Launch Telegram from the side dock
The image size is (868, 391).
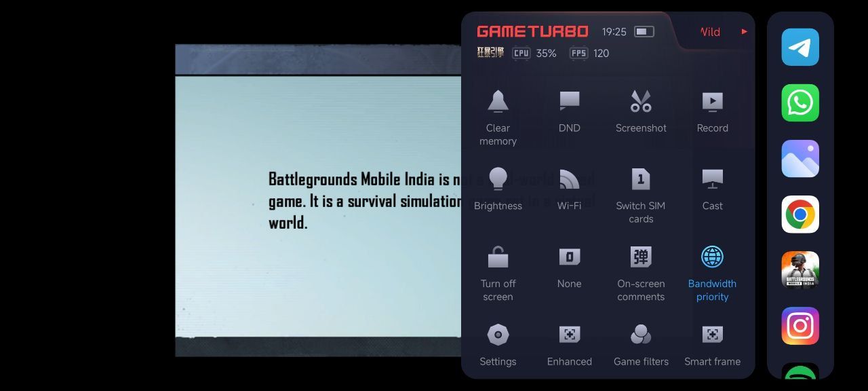800,48
